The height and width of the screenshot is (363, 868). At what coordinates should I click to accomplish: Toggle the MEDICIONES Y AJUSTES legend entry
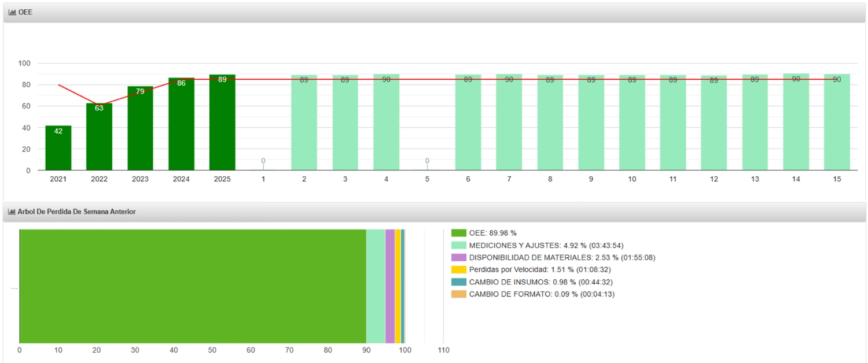click(x=546, y=246)
